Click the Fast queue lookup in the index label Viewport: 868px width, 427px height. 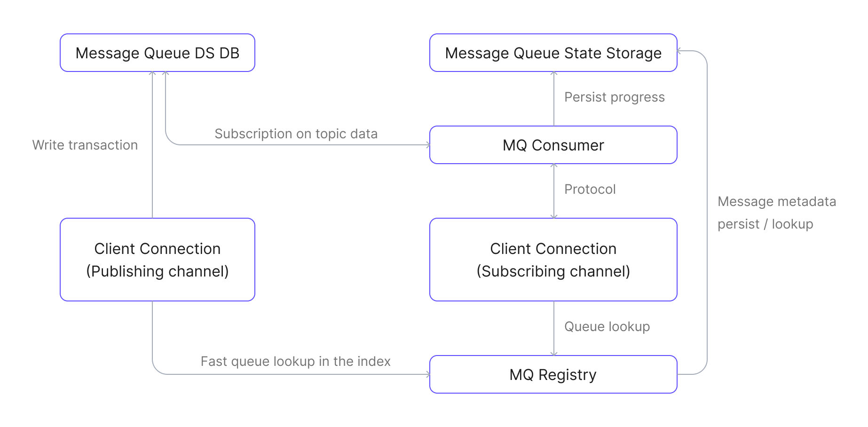[x=295, y=361]
